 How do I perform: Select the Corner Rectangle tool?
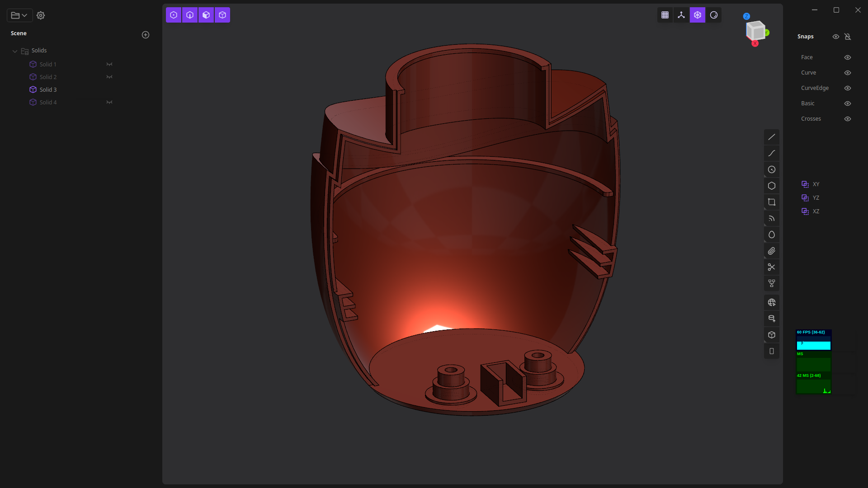point(771,202)
